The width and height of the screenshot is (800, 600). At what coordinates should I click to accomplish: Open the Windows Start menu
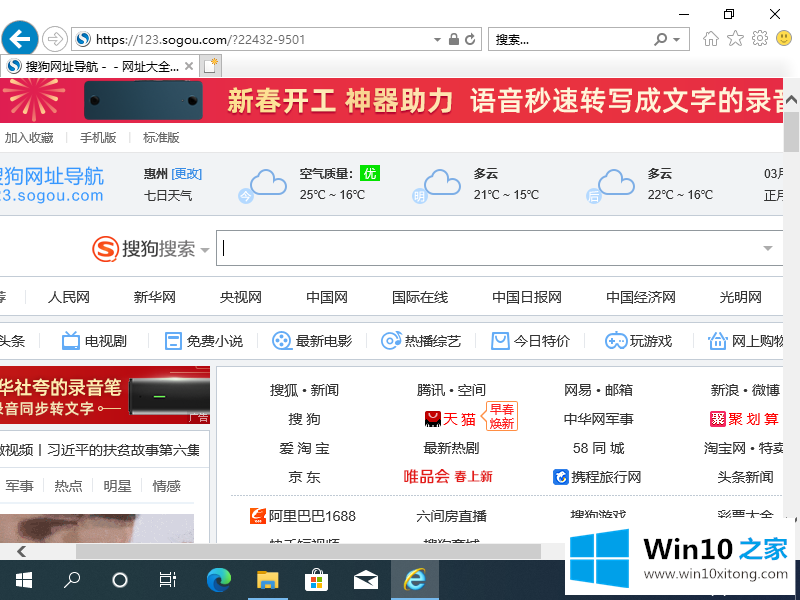23,580
